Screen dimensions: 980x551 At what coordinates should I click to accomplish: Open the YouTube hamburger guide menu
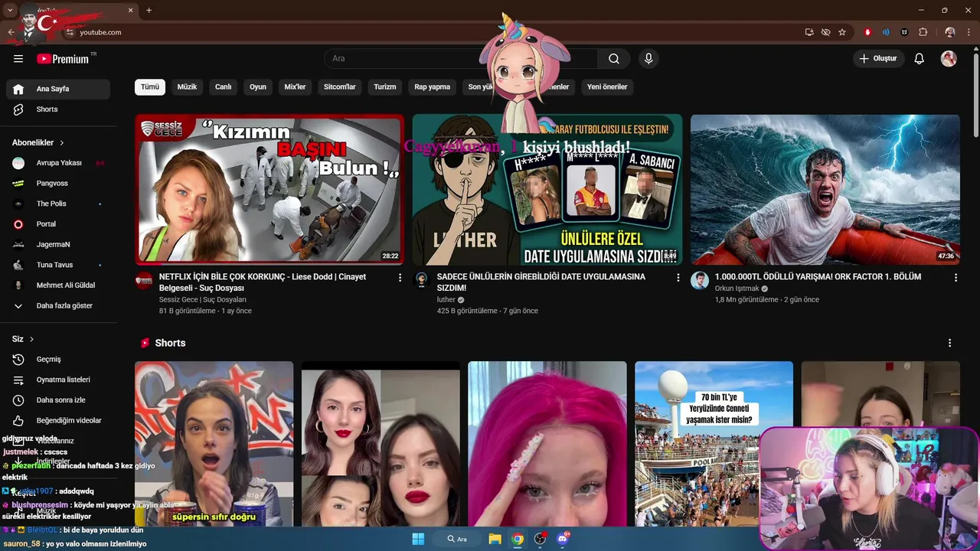18,59
